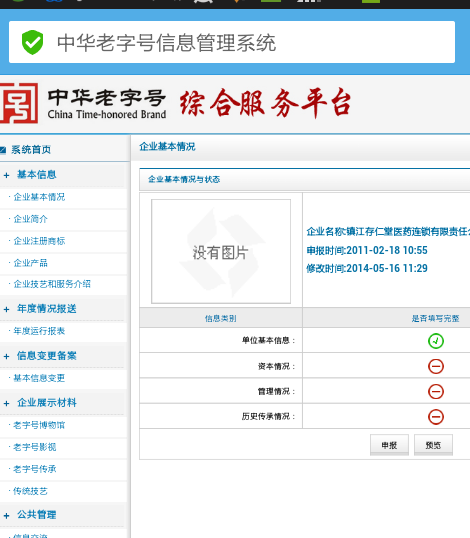Click the 企业基本情况 page heading

coord(167,147)
